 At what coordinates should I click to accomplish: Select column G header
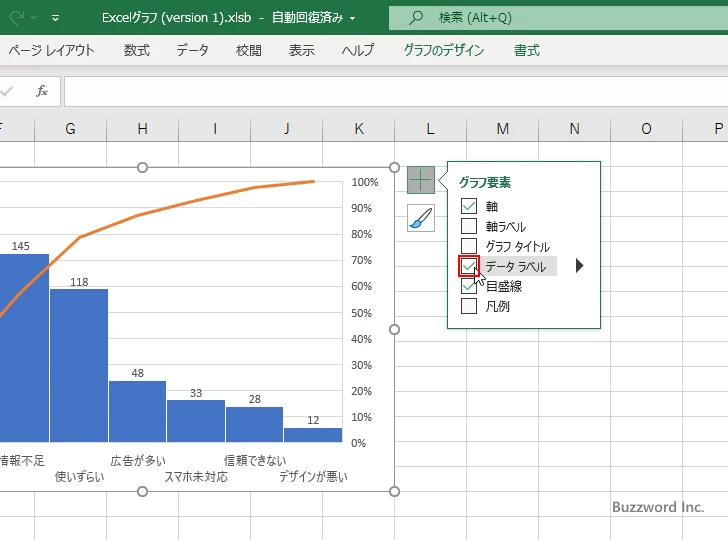[71, 129]
